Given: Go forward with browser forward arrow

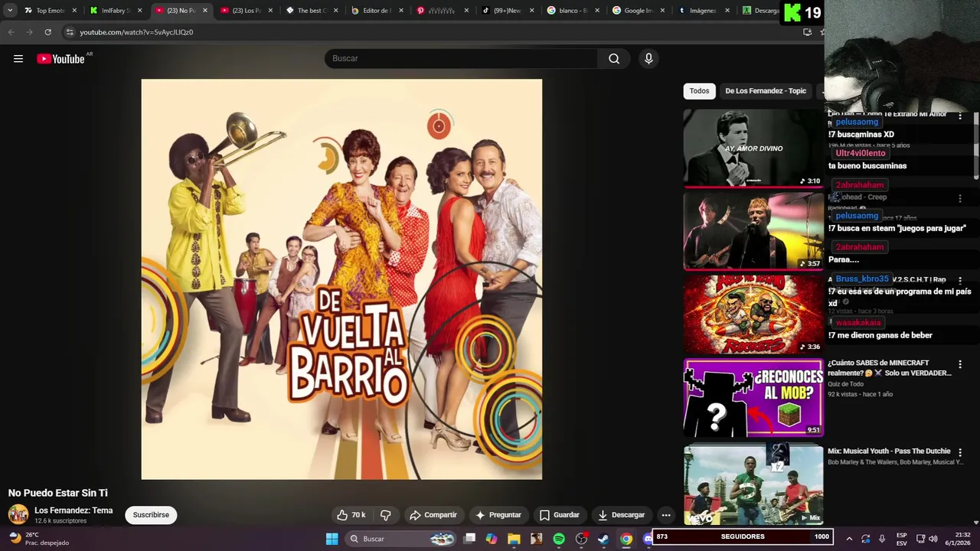Looking at the screenshot, I should tap(29, 32).
